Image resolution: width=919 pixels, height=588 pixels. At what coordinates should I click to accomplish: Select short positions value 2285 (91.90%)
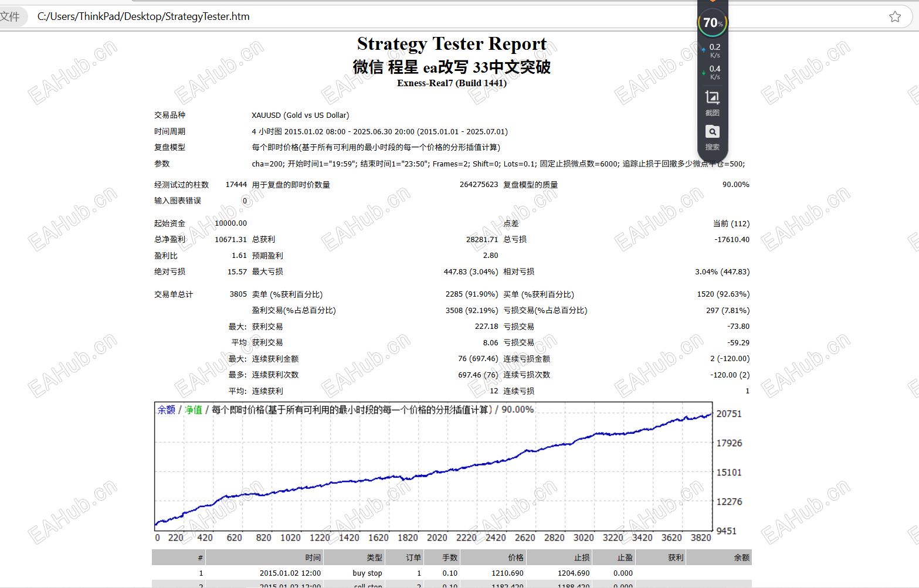[x=472, y=294]
